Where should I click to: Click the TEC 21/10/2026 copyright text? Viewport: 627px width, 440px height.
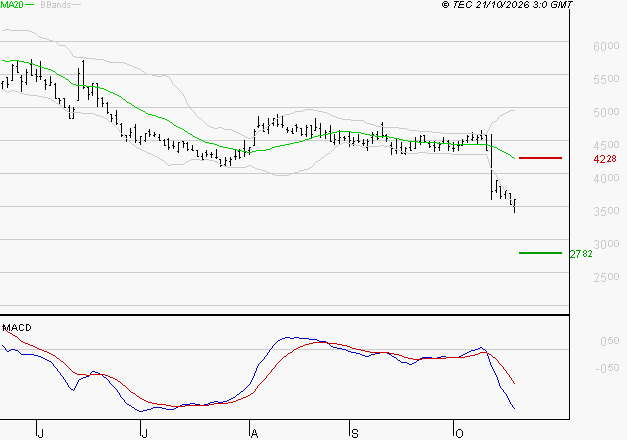tap(507, 5)
